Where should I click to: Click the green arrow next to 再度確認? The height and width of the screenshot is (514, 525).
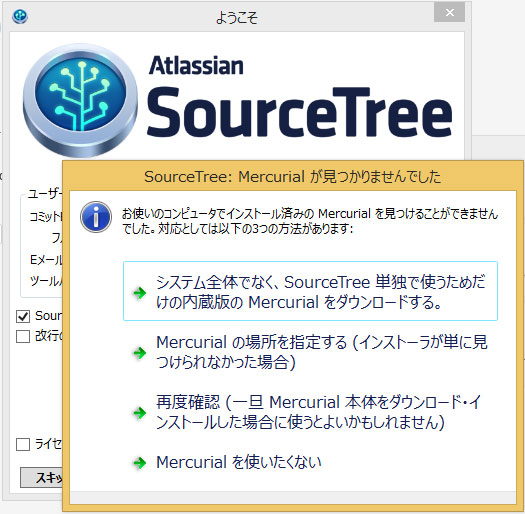(139, 412)
